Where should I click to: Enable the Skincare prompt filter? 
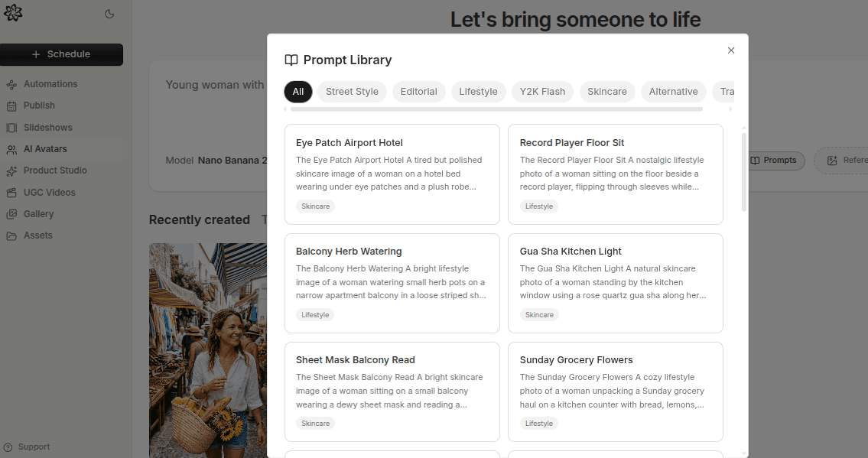click(x=607, y=91)
